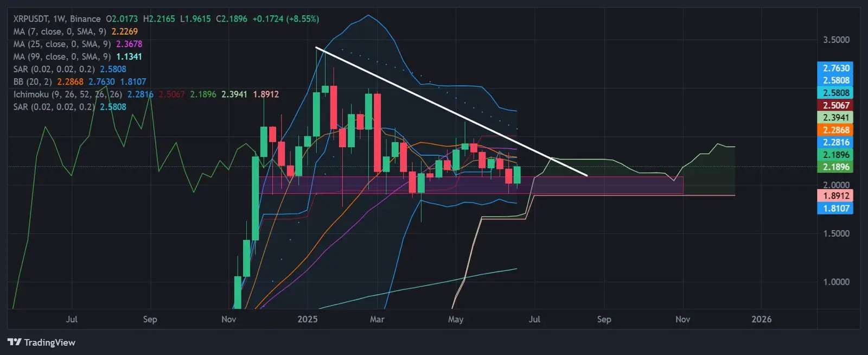
Task: Click the Ichimoku value 1.8912 in legend
Action: pos(266,94)
